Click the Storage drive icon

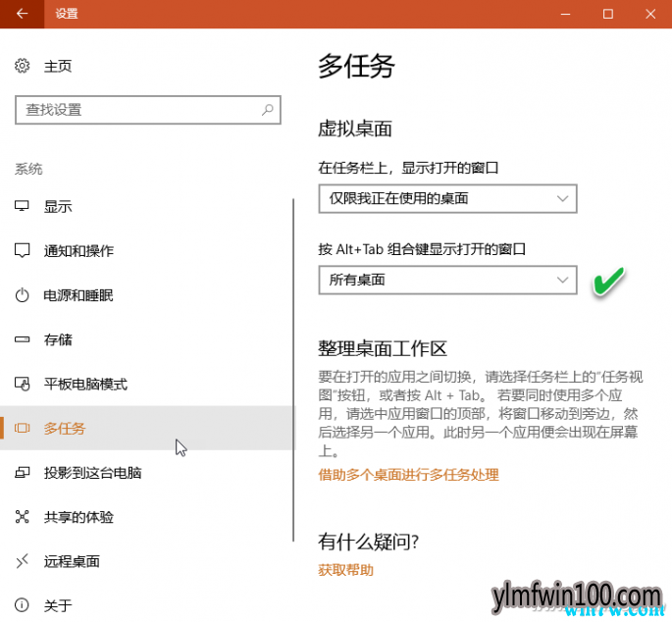pos(22,339)
